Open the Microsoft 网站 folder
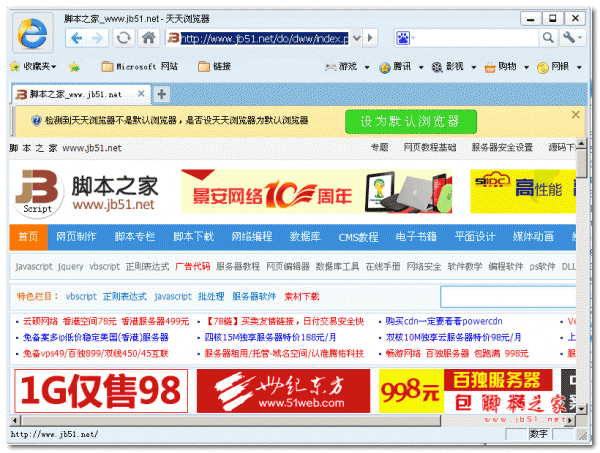The height and width of the screenshot is (453, 600). click(140, 67)
